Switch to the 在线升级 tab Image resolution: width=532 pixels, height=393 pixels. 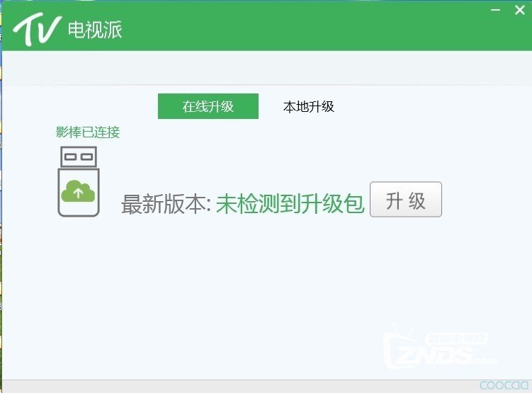(208, 107)
